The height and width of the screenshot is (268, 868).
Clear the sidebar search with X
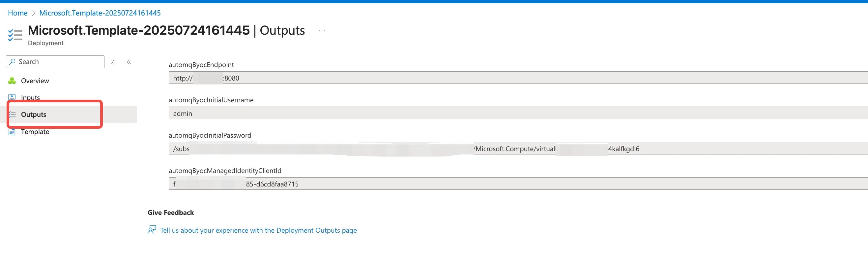[x=113, y=62]
